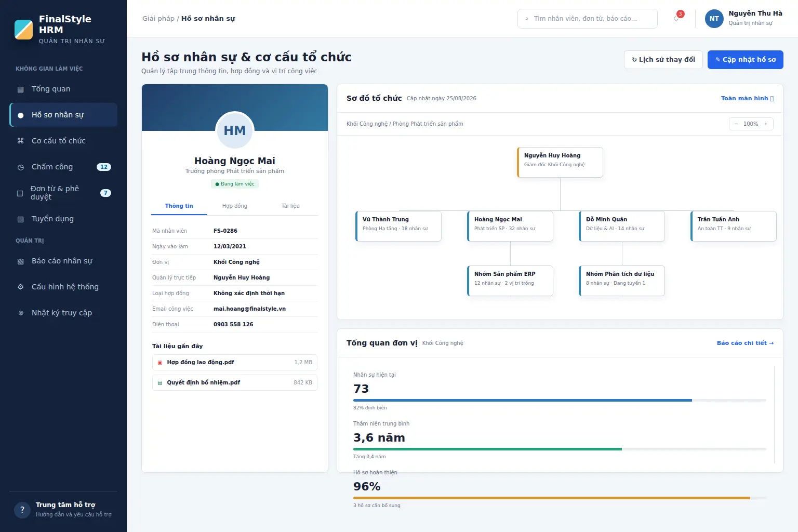The height and width of the screenshot is (532, 798).
Task: Open the Tổng quan sidebar icon
Action: [21, 89]
